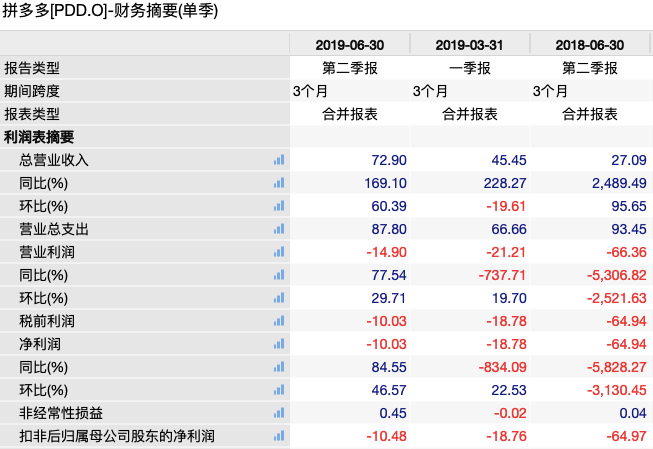Click the 2018-06-30 column header
Screen dimensions: 653x449
pos(590,45)
